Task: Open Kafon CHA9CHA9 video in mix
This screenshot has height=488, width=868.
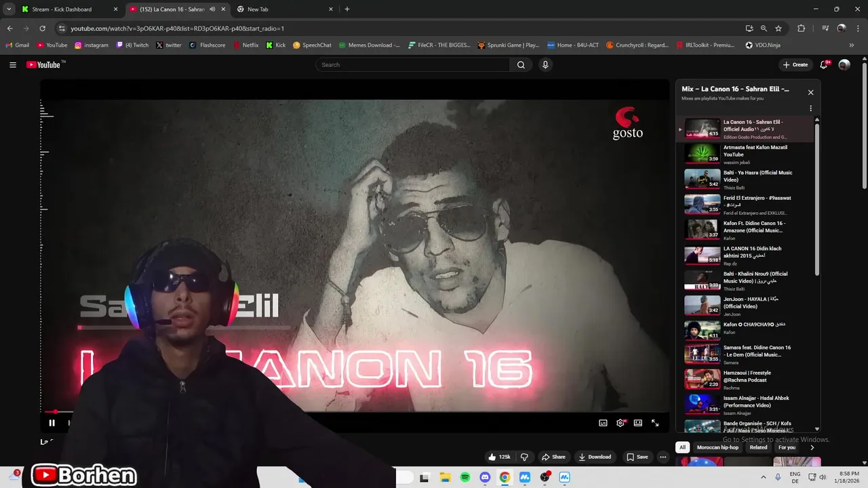Action: pyautogui.click(x=746, y=331)
